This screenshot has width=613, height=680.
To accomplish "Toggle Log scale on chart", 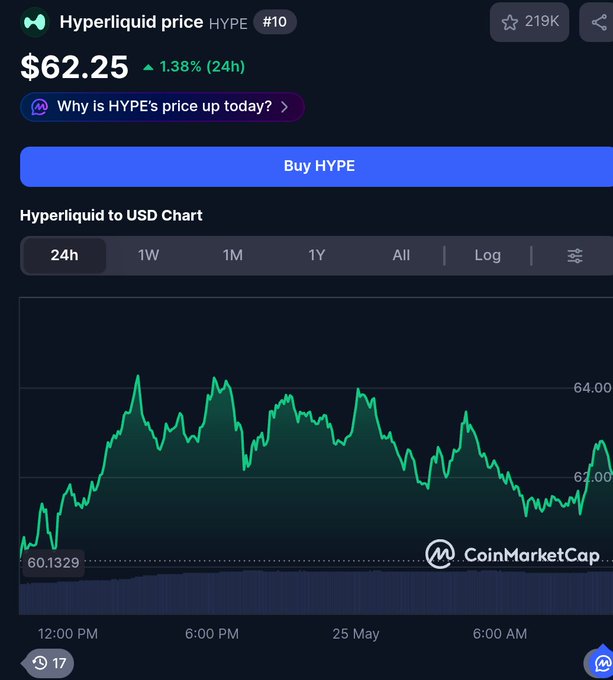I will coord(488,255).
